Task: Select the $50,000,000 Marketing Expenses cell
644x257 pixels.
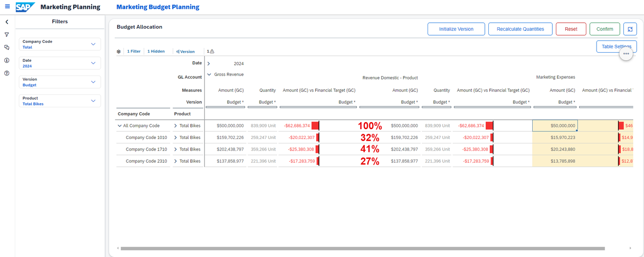Action: [x=555, y=126]
